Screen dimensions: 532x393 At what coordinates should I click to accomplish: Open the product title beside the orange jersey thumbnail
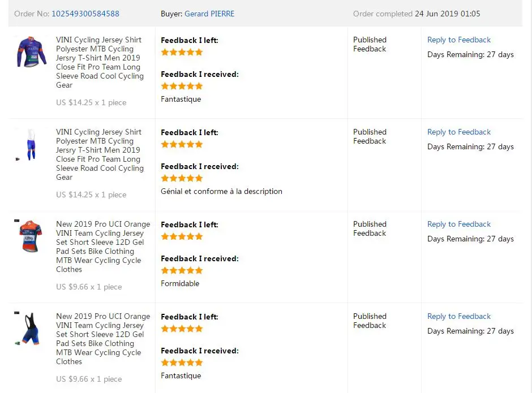(x=103, y=247)
